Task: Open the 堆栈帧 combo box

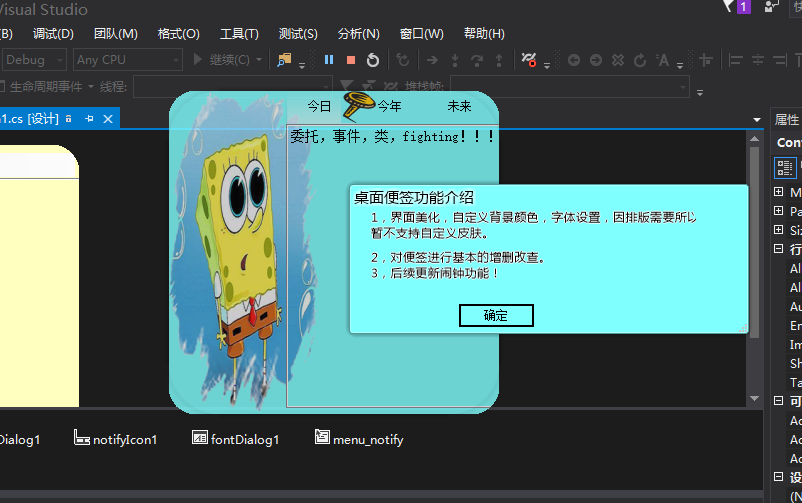Action: [569, 86]
